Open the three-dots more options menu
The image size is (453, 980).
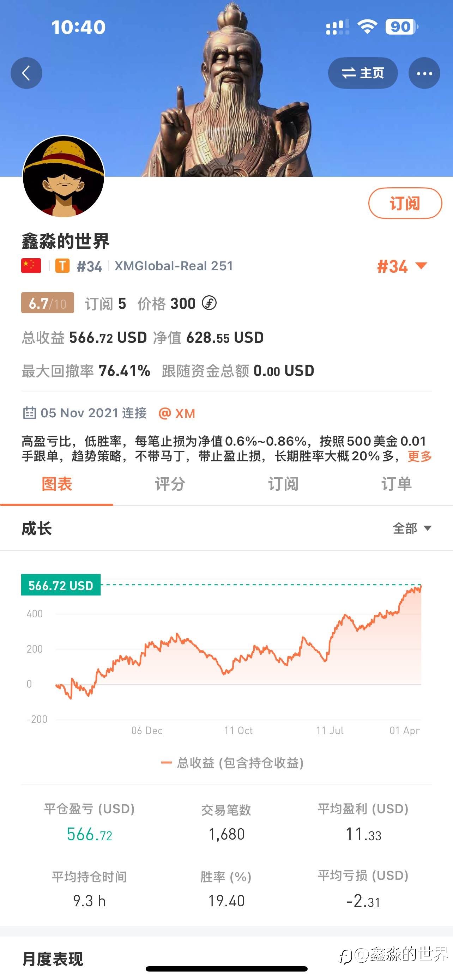(424, 73)
